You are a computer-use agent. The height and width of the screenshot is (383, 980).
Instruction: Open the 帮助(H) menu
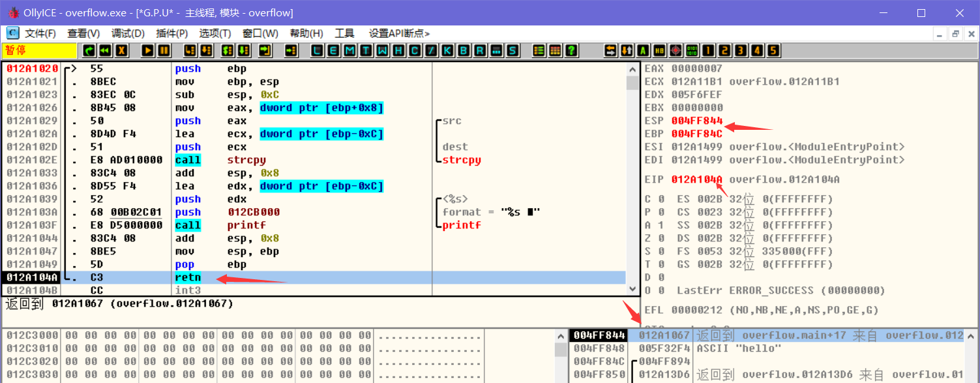[x=306, y=33]
